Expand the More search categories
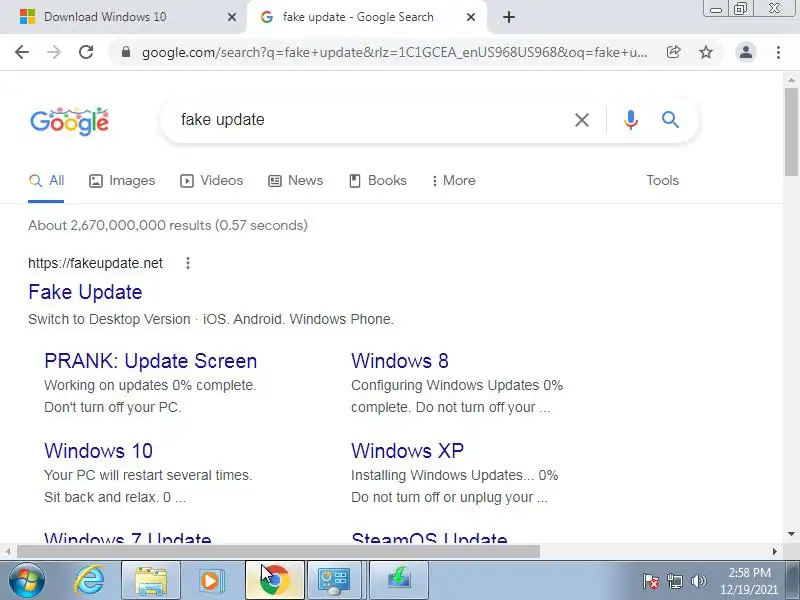The width and height of the screenshot is (800, 600). click(x=454, y=181)
